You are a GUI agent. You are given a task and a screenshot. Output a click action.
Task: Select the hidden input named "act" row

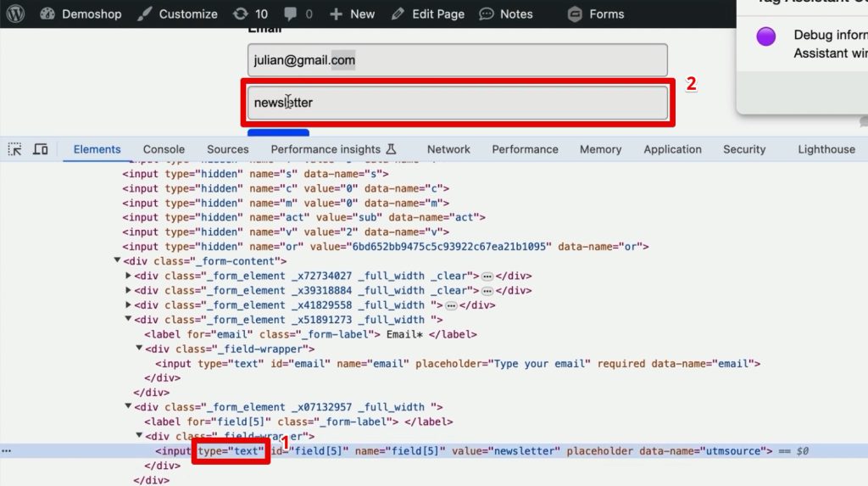click(304, 217)
